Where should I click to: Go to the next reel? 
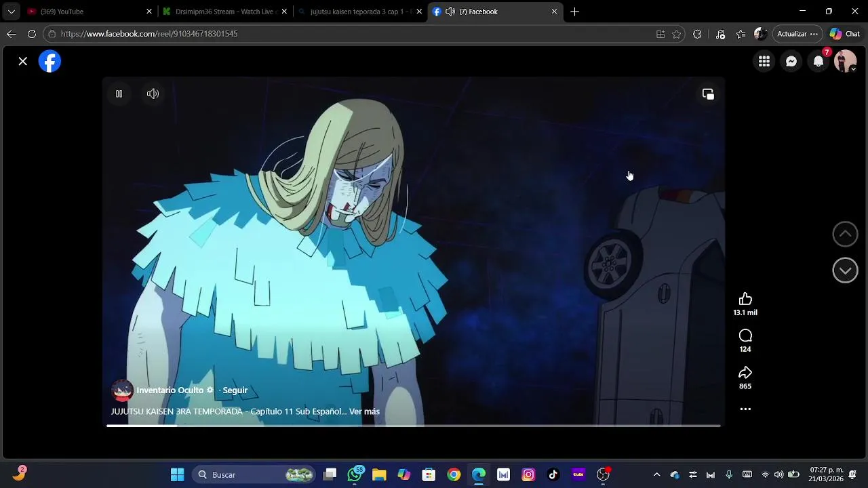[845, 270]
